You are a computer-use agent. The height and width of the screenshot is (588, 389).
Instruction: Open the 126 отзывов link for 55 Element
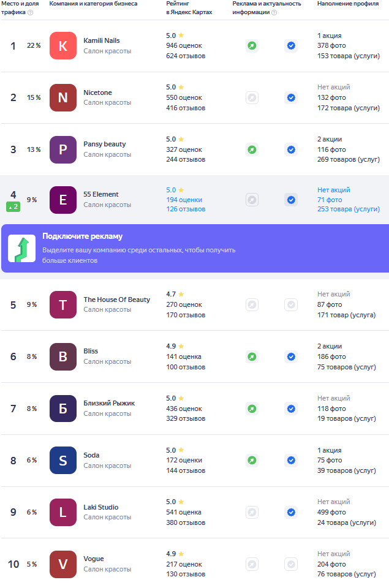pyautogui.click(x=186, y=209)
